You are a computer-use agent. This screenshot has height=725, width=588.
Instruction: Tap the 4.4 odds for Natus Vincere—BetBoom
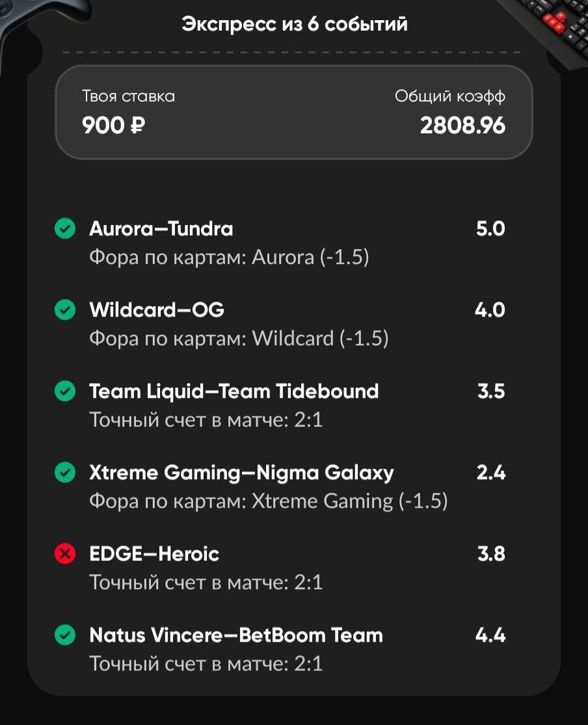[490, 635]
